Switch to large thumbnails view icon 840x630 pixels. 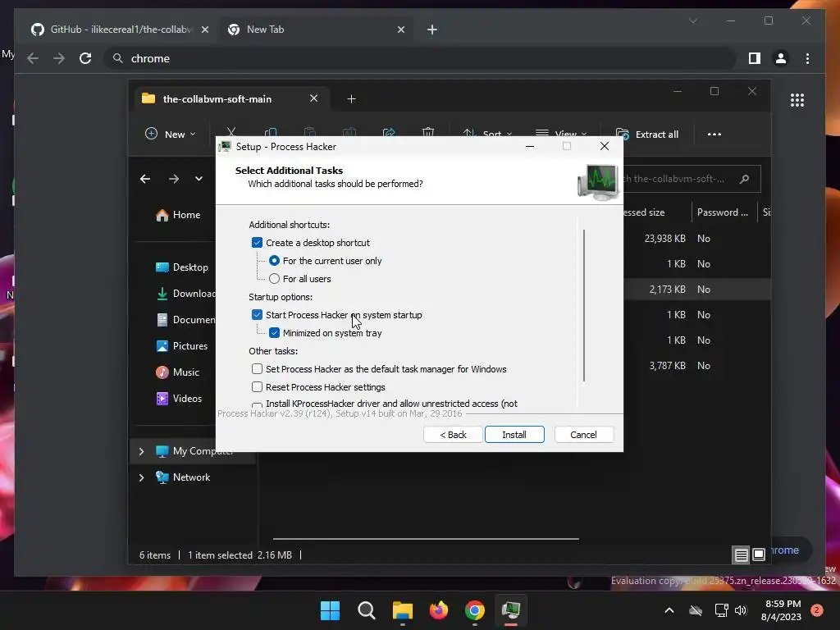point(759,555)
